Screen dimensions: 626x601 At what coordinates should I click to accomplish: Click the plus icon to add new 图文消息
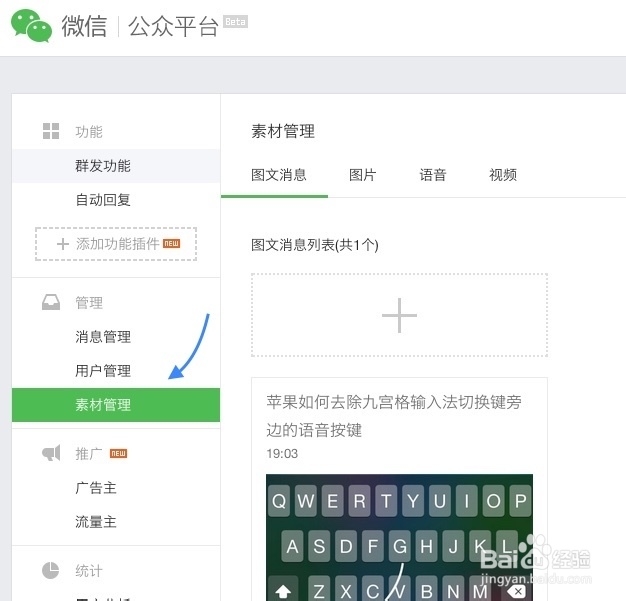[x=399, y=315]
